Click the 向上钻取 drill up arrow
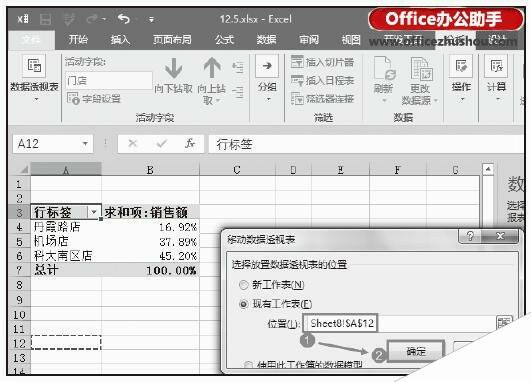The image size is (531, 382). 212,81
